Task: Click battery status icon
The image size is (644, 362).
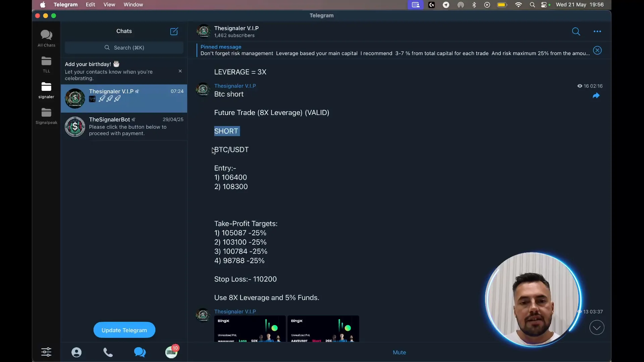Action: [x=502, y=5]
